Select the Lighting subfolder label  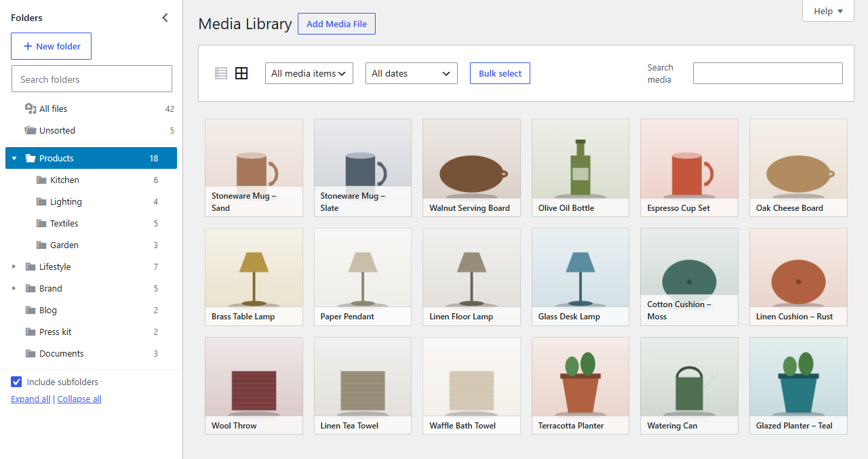pyautogui.click(x=66, y=201)
